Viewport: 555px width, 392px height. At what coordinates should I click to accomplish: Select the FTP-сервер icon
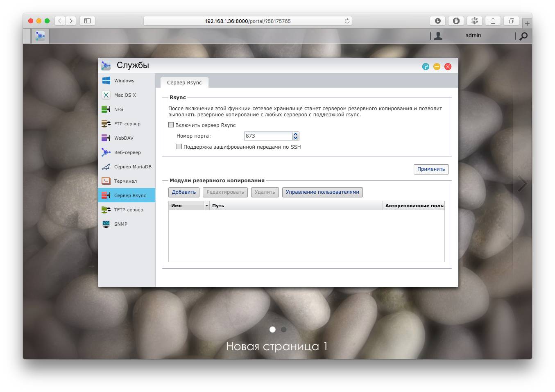106,124
